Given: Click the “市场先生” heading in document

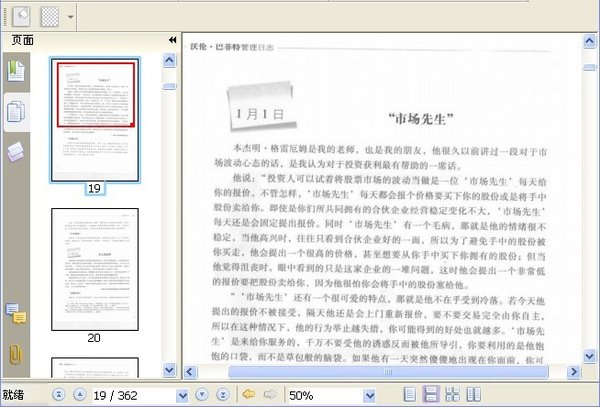Looking at the screenshot, I should pyautogui.click(x=421, y=119).
